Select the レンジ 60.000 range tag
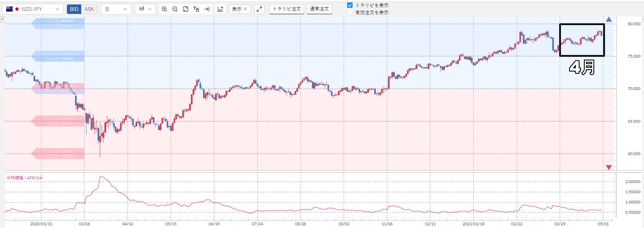The image size is (644, 228). [60, 151]
